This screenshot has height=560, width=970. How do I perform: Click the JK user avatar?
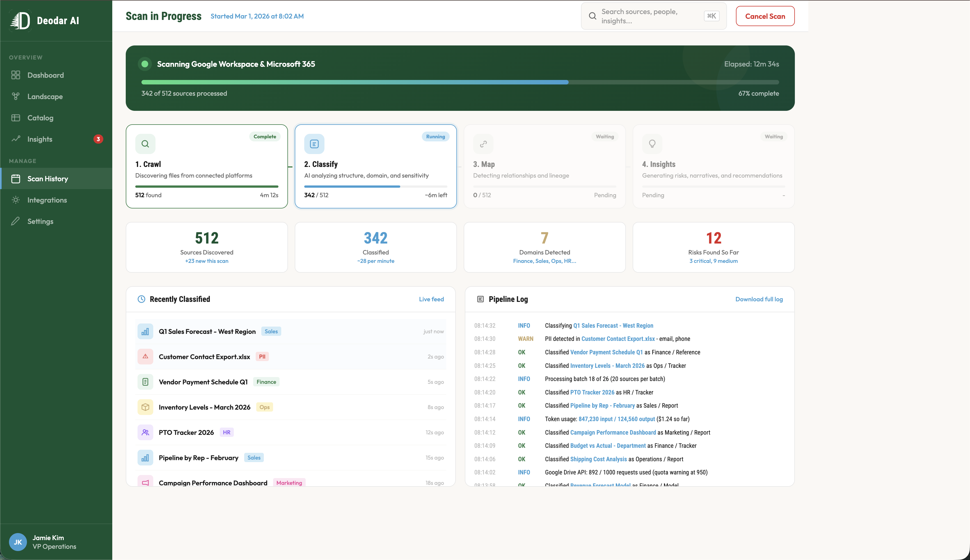pyautogui.click(x=18, y=542)
